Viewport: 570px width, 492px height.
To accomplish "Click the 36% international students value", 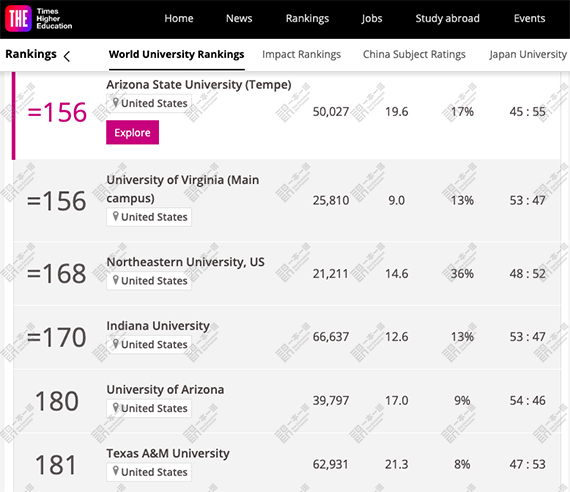I will pyautogui.click(x=462, y=273).
